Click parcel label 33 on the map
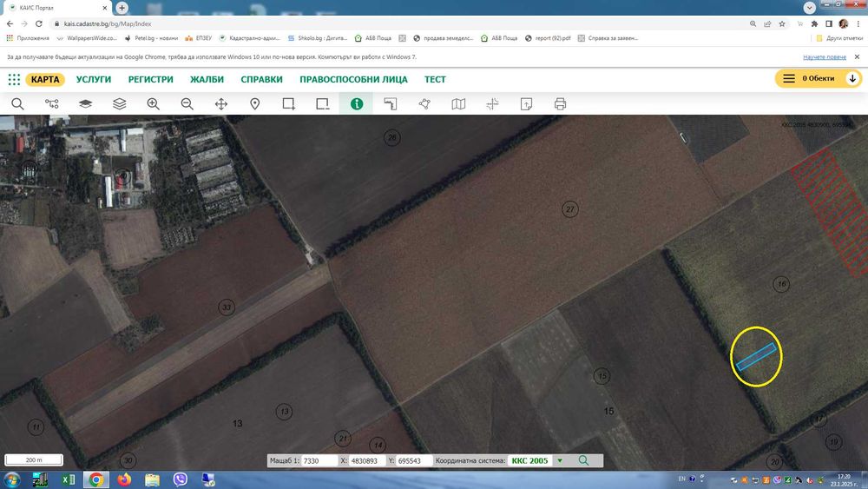The width and height of the screenshot is (868, 489). (227, 307)
